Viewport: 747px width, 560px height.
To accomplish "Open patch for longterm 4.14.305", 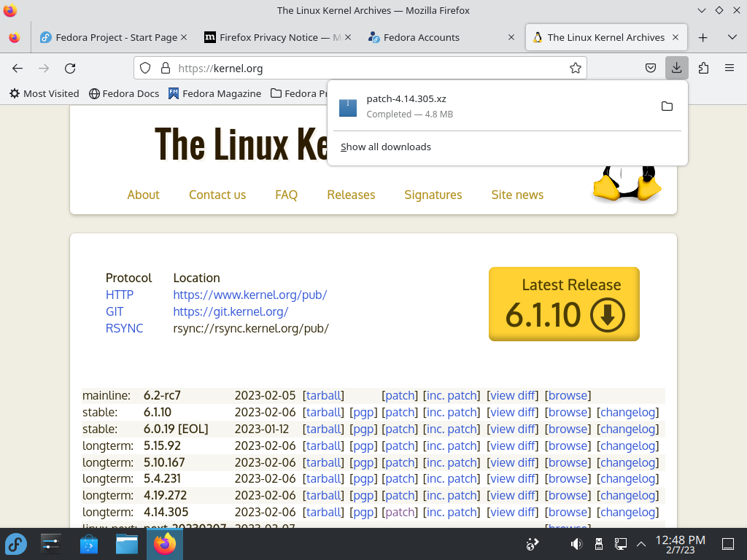I will click(400, 512).
